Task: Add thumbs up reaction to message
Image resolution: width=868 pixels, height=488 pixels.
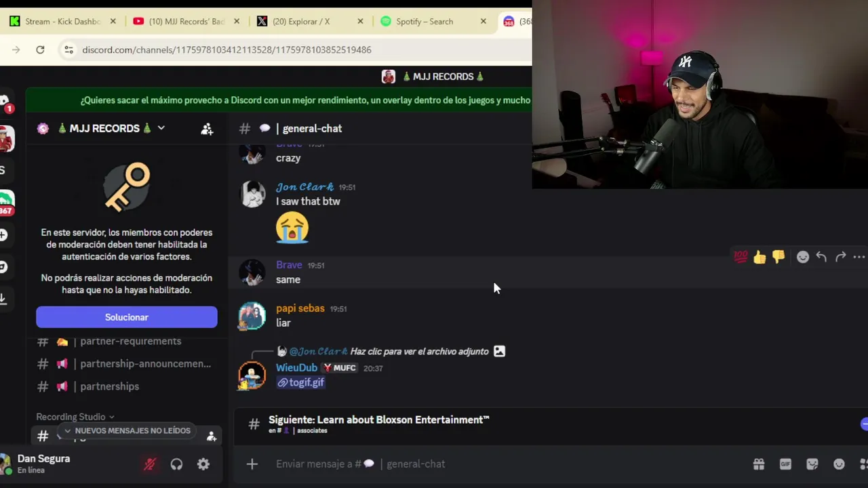Action: 759,257
